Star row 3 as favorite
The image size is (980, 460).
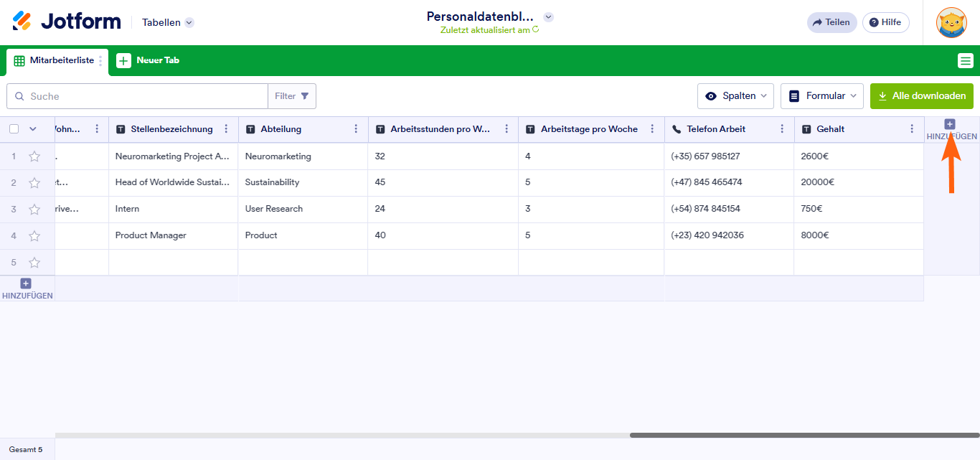34,210
